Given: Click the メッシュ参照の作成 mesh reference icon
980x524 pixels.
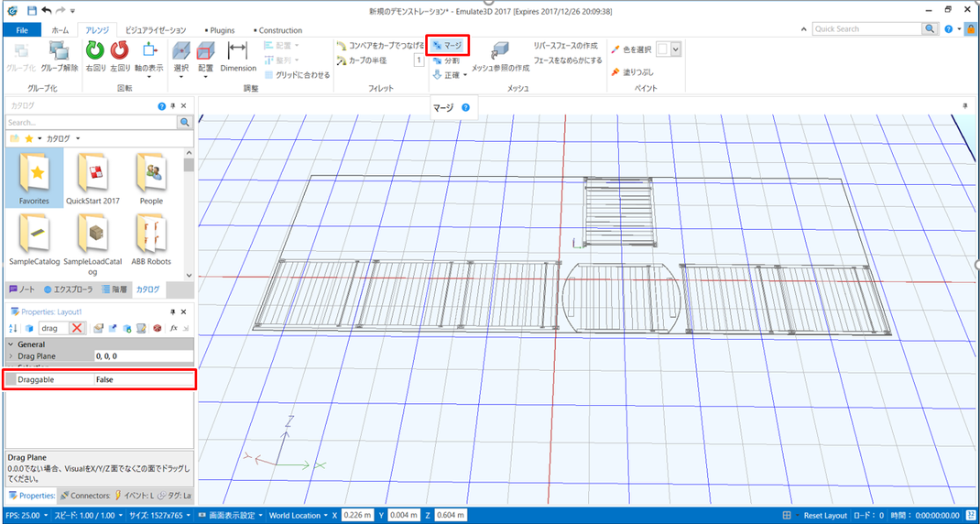Looking at the screenshot, I should 499,50.
